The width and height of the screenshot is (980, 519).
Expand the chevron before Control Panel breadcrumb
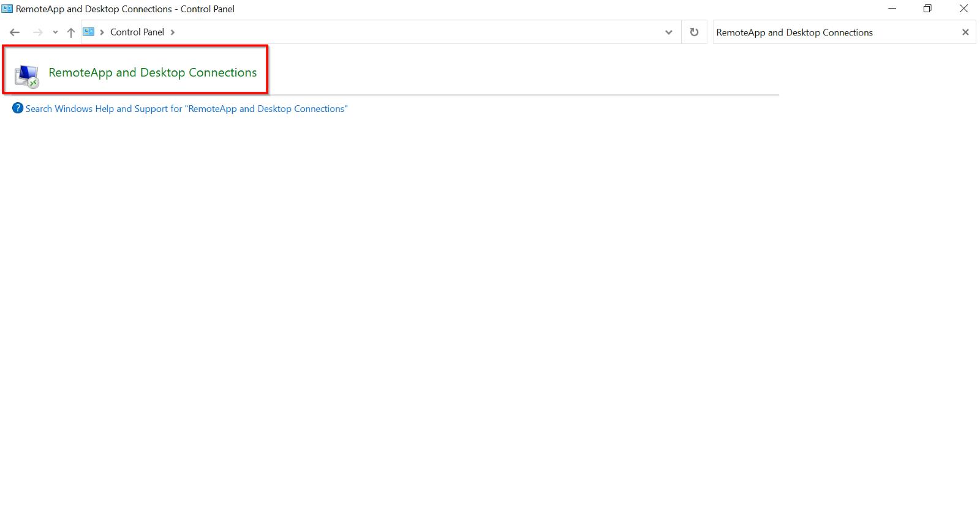click(102, 32)
